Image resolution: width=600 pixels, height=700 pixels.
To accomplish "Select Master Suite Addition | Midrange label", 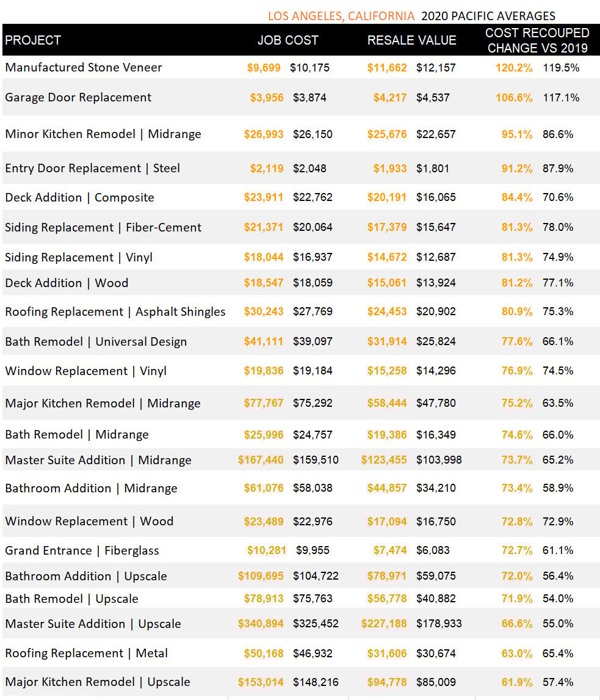I will pos(98,460).
